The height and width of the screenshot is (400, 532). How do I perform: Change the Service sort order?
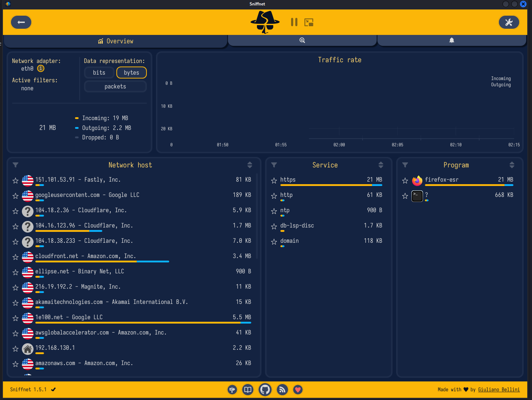[x=381, y=165]
